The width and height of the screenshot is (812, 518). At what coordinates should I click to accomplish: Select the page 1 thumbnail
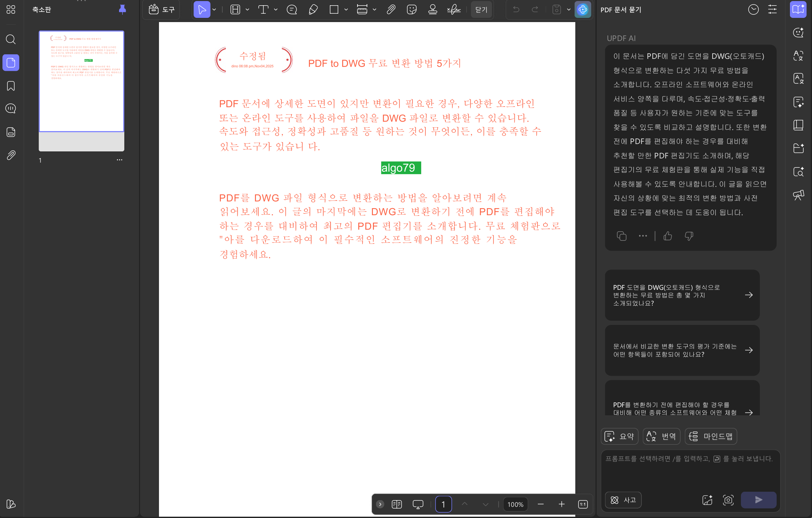pyautogui.click(x=81, y=81)
